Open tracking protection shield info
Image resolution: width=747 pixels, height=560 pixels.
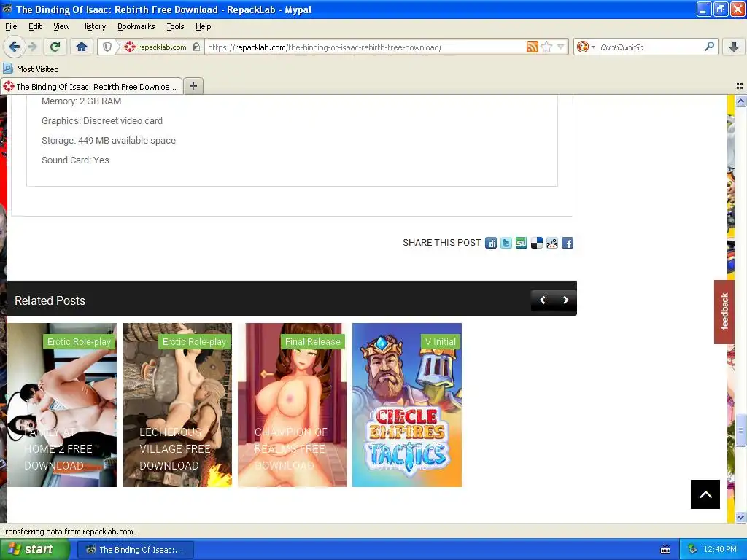(107, 47)
